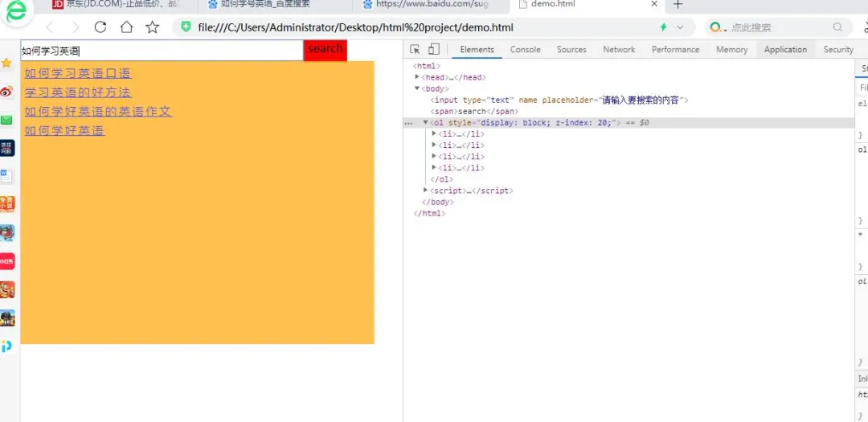
Task: Expand the head node
Action: coord(417,77)
